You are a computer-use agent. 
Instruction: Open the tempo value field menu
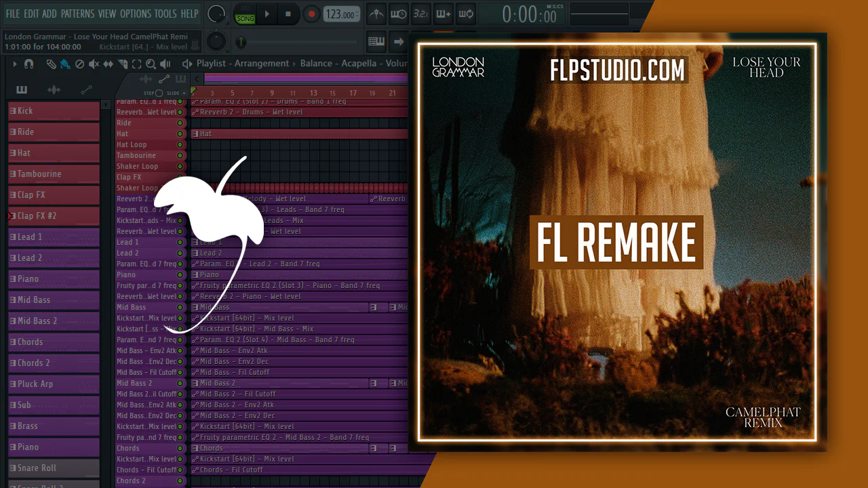click(x=340, y=14)
